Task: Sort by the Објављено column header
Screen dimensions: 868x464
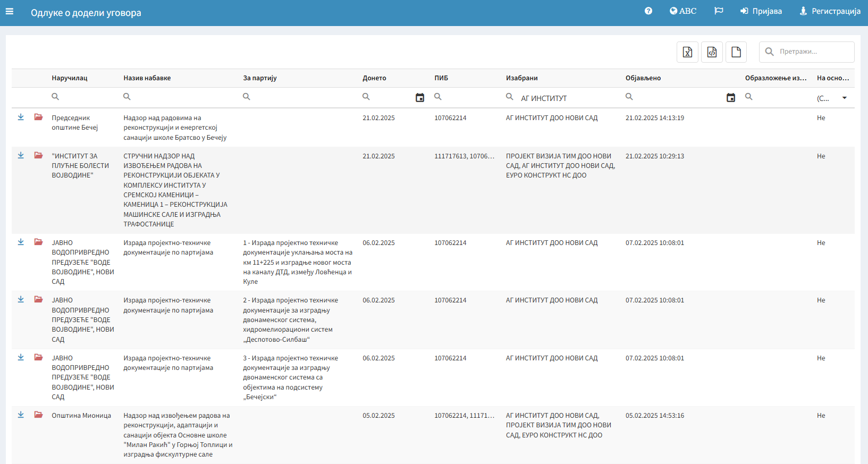Action: tap(643, 78)
